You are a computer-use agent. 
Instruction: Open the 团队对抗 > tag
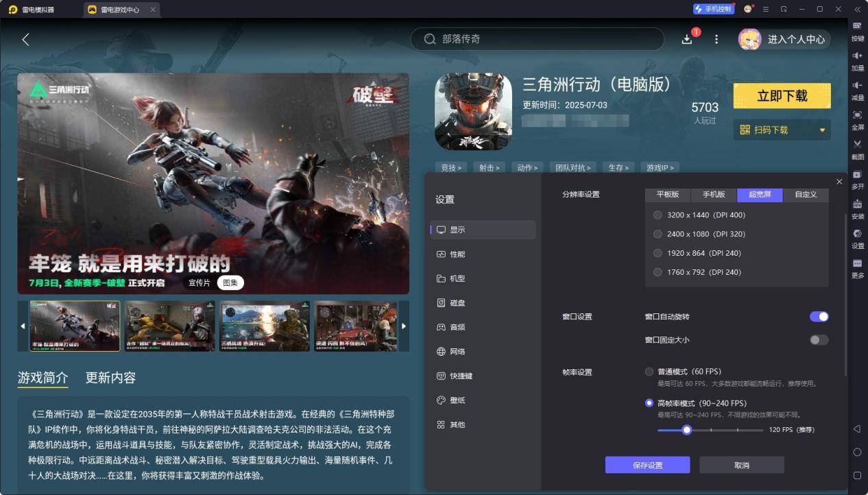pos(572,167)
